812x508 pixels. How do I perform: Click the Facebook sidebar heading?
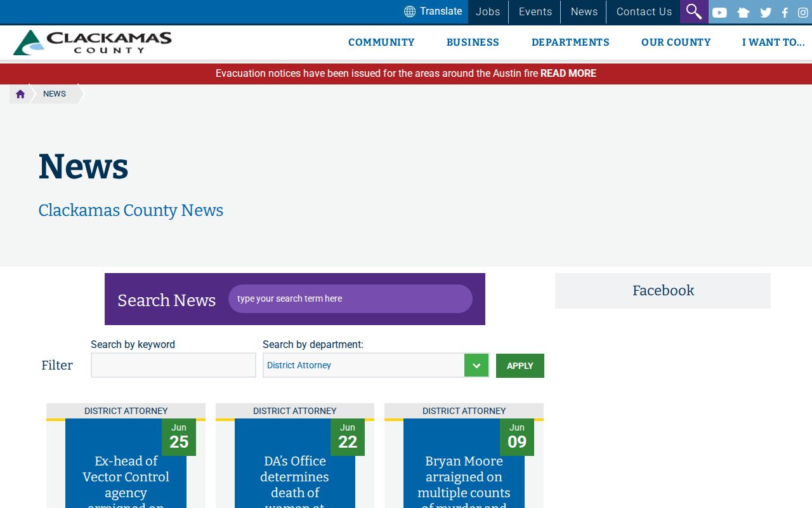click(663, 291)
